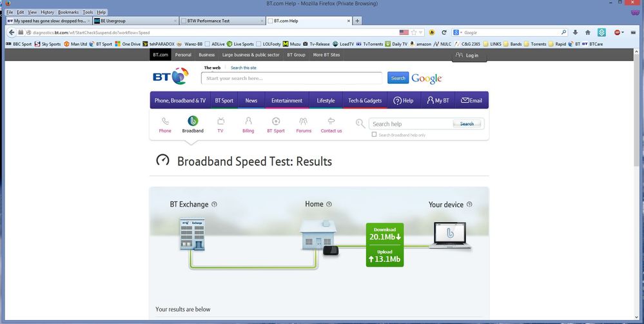This screenshot has width=644, height=324.
Task: Open the Downloads arrow icon
Action: (x=576, y=32)
